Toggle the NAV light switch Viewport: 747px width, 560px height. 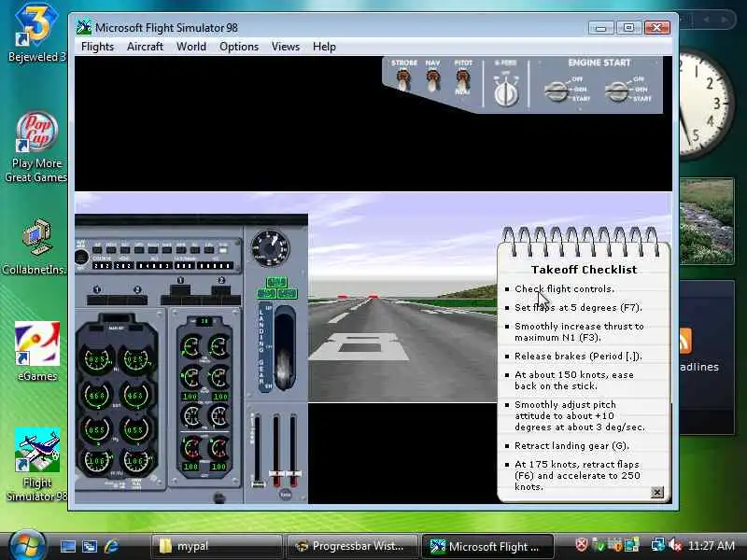(433, 80)
